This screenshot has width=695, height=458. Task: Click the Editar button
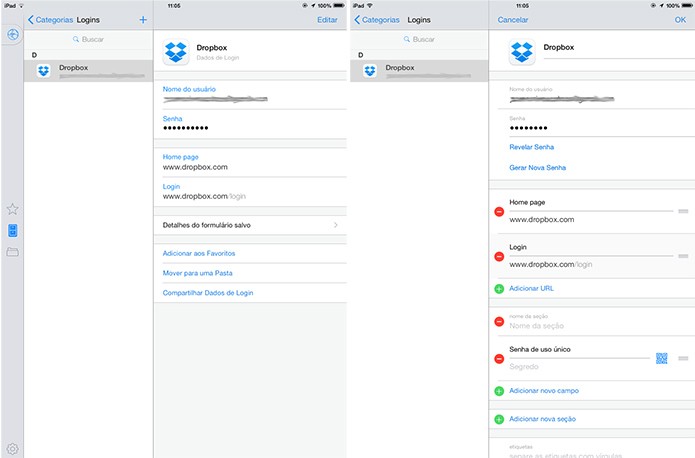[327, 20]
